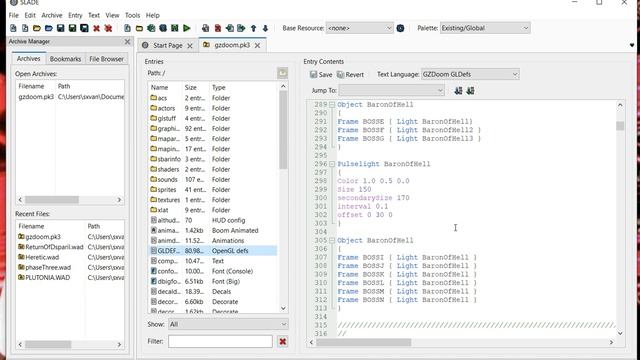Open the Show filter dropdown
Image resolution: width=640 pixels, height=360 pixels.
coord(228,324)
